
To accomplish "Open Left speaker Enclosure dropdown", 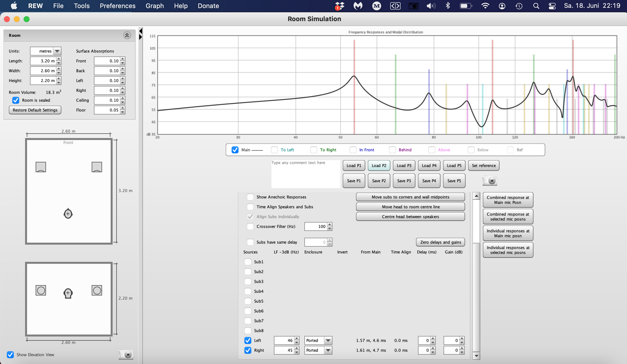I will tap(328, 340).
